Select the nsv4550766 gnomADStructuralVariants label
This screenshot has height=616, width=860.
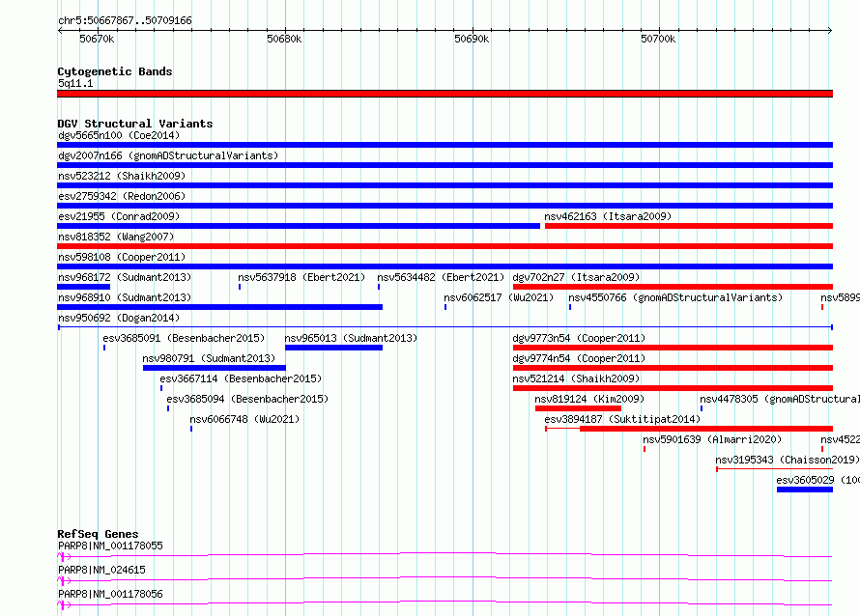pos(675,297)
